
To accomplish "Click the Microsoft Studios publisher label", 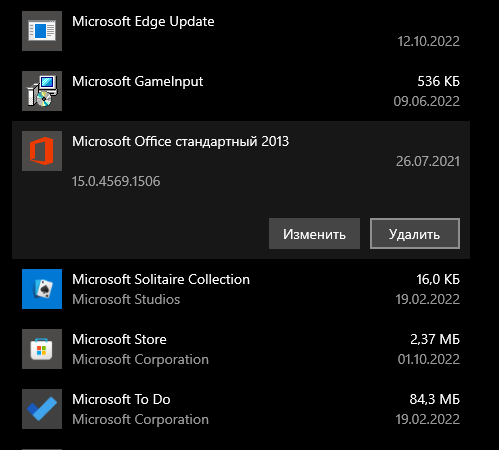I will (x=126, y=299).
